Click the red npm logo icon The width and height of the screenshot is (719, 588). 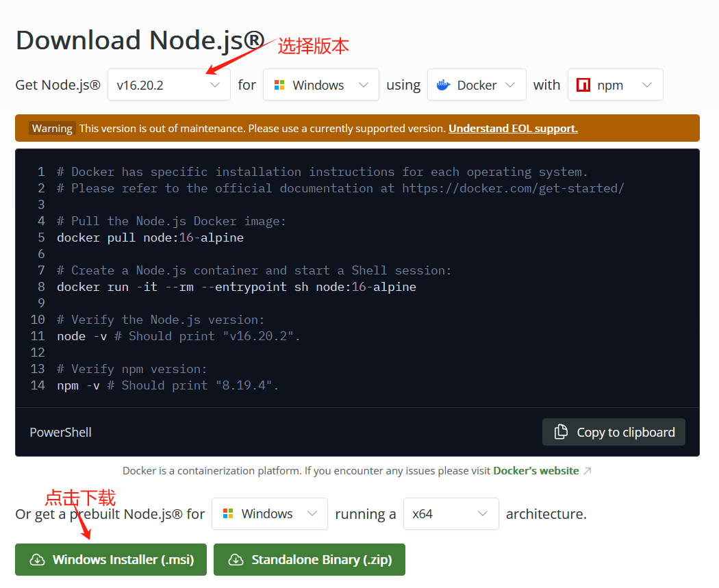583,85
